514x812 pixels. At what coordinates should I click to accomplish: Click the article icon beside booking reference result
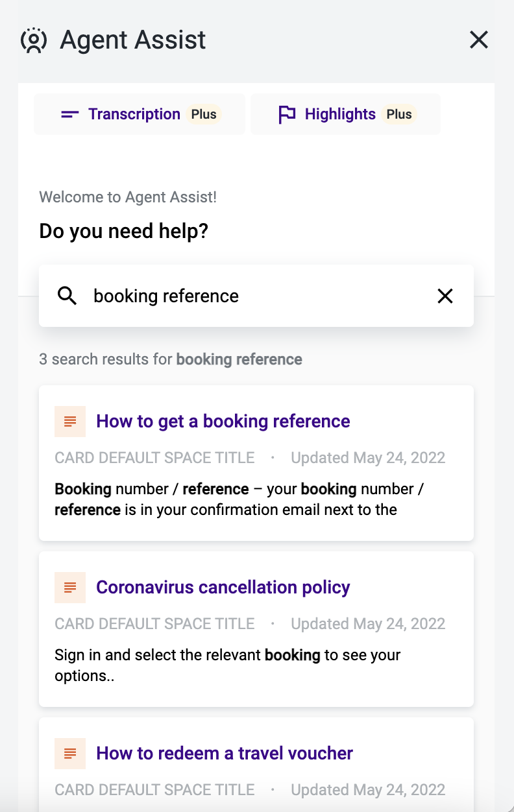tap(69, 421)
